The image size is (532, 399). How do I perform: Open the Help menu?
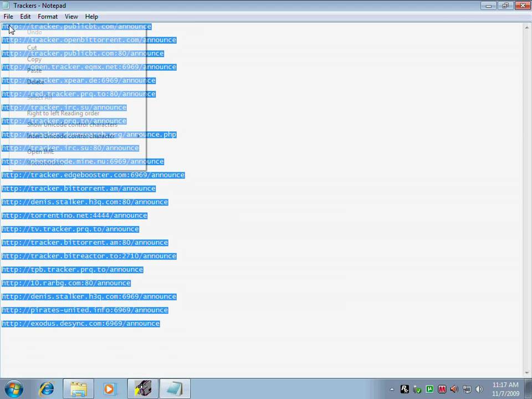[91, 17]
